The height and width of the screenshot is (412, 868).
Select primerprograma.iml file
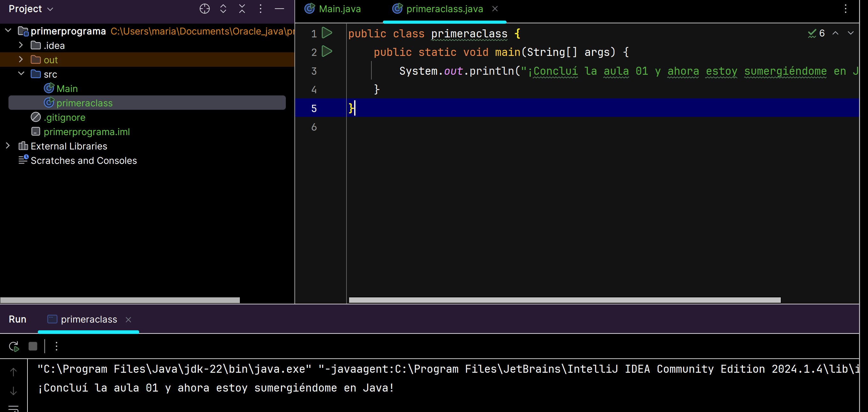(x=87, y=132)
